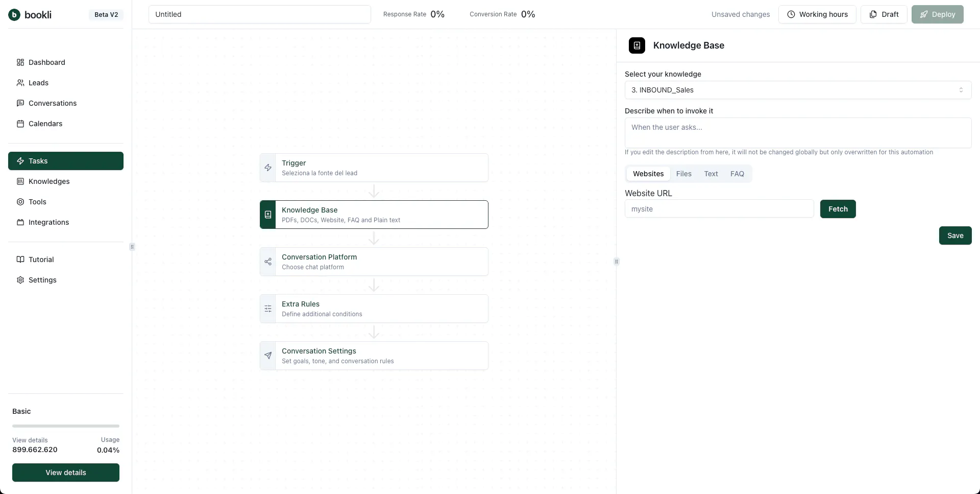Switch to the Websites tab
The width and height of the screenshot is (980, 494).
[648, 174]
